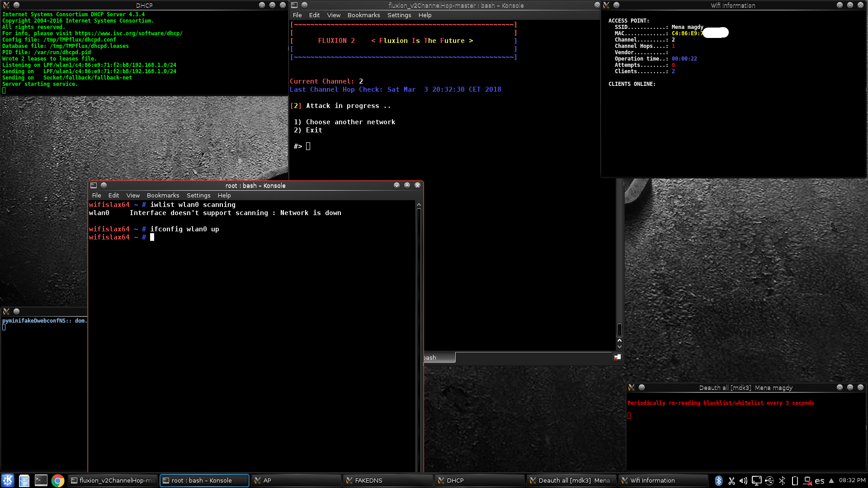The width and height of the screenshot is (868, 488).
Task: Click the disconnected network tray icon
Action: pyautogui.click(x=807, y=481)
